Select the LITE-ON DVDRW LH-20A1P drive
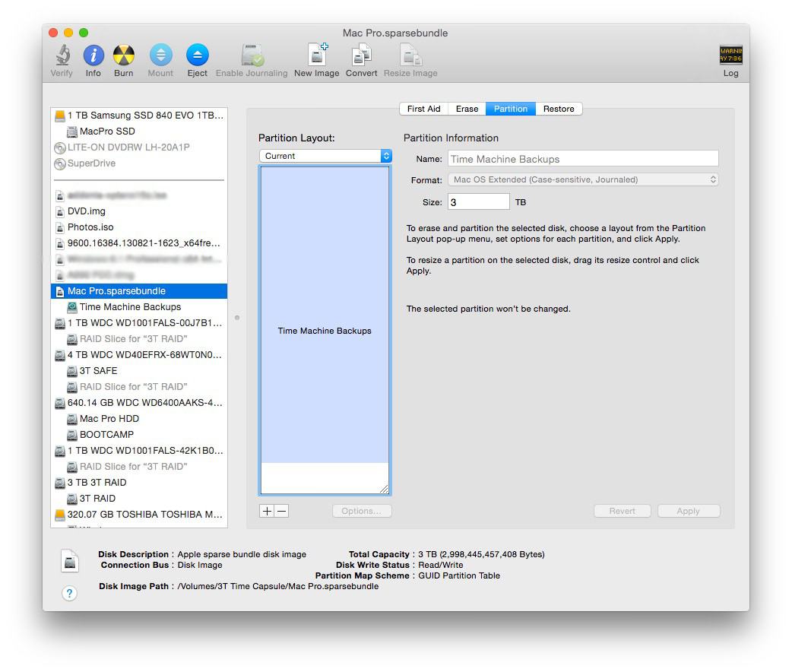Viewport: 792px width, 672px height. tap(139, 147)
